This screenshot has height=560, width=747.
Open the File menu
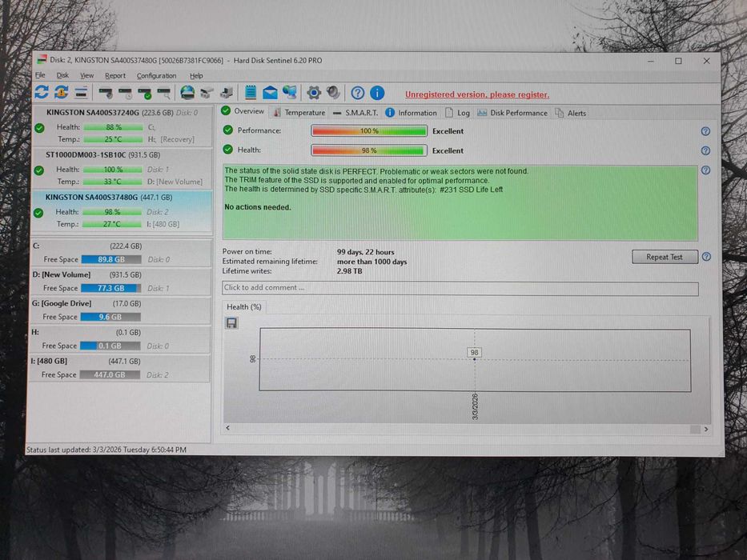(x=40, y=75)
